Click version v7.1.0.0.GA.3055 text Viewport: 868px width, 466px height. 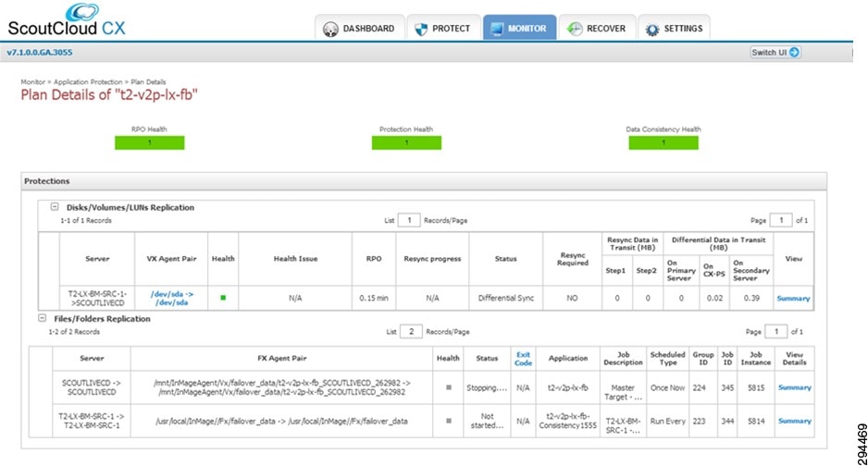(39, 53)
